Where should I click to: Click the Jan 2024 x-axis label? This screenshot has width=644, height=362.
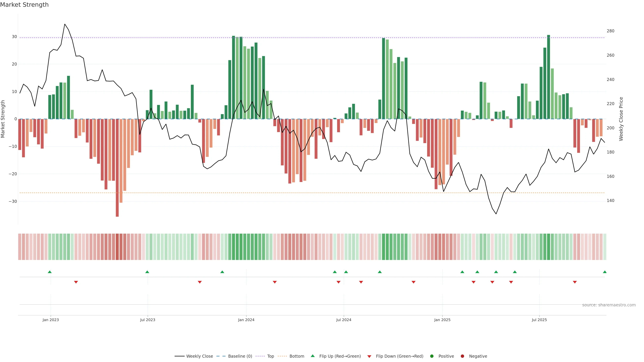tap(246, 320)
